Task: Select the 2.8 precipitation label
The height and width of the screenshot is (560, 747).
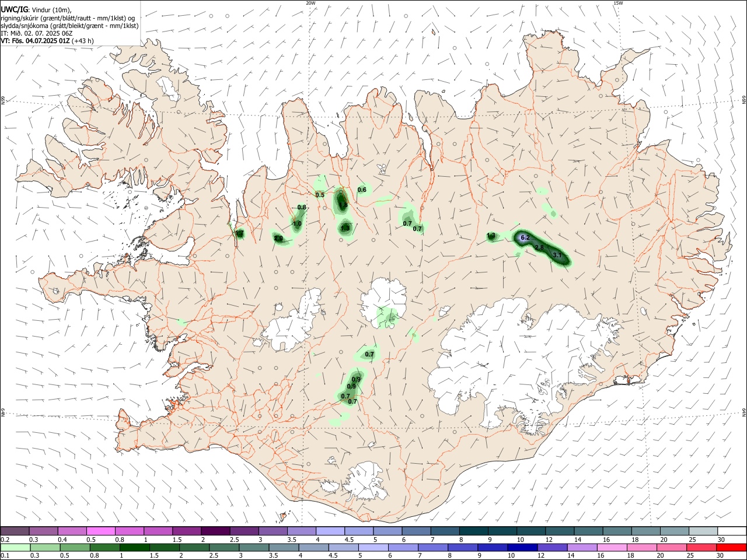Action: (x=539, y=247)
